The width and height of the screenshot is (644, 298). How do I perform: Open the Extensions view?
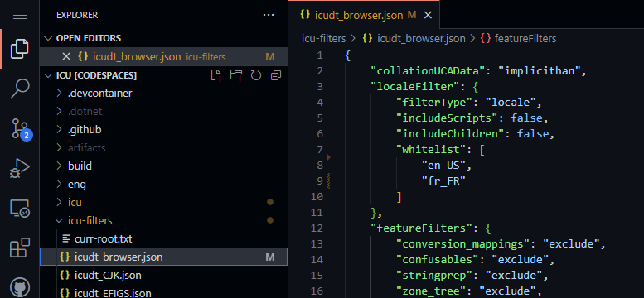20,248
